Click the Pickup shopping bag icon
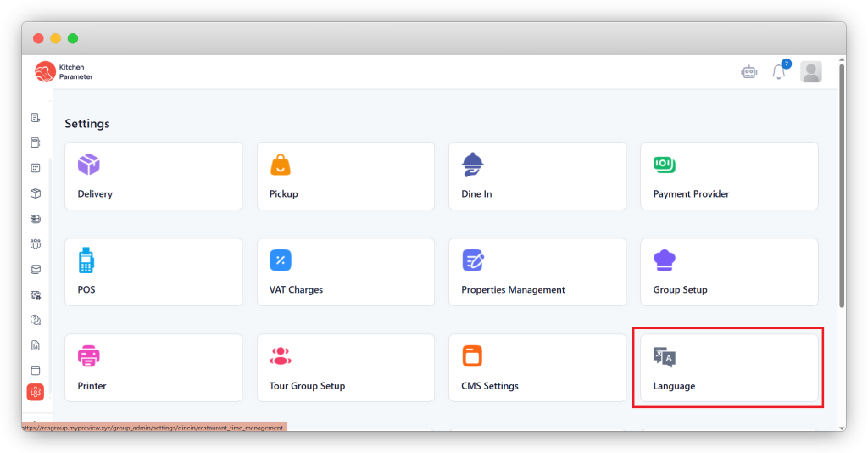 pos(281,165)
